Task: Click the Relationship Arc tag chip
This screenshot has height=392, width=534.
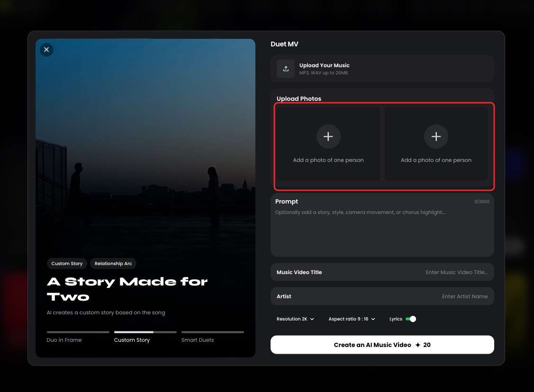Action: tap(113, 263)
